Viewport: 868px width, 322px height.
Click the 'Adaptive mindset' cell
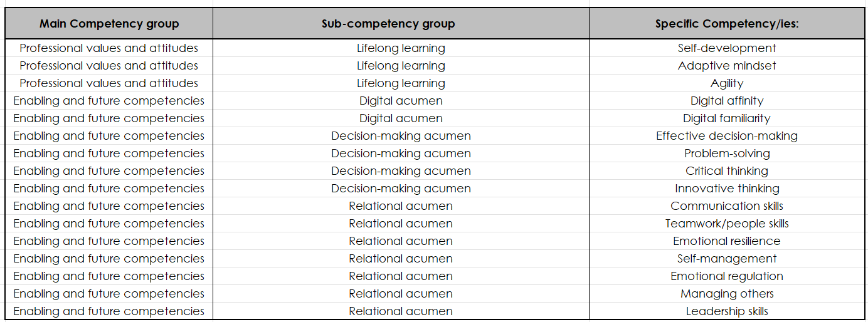[x=726, y=66]
